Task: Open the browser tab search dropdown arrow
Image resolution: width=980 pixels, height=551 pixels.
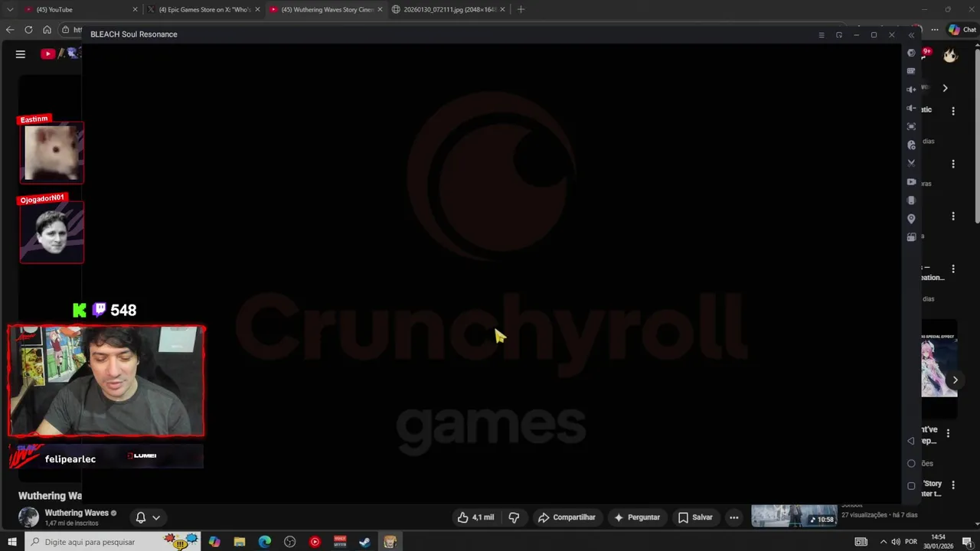Action: click(10, 9)
